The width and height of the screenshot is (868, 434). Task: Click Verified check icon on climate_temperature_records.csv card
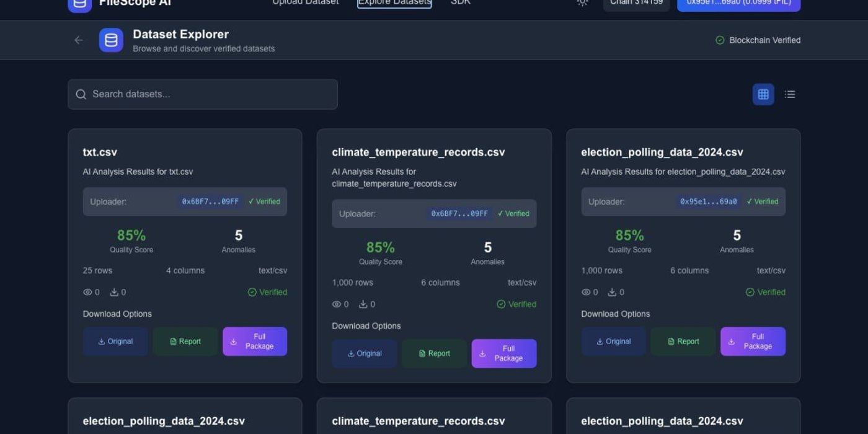(x=502, y=304)
